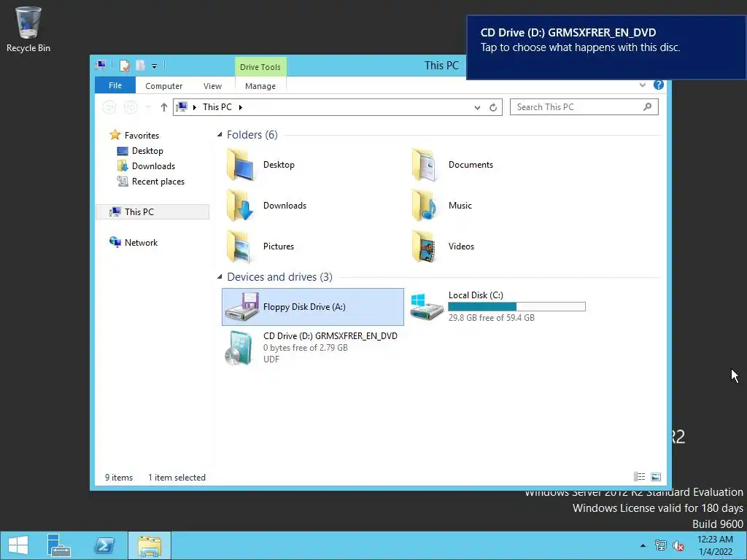Select the Videos folder icon

tap(425, 246)
